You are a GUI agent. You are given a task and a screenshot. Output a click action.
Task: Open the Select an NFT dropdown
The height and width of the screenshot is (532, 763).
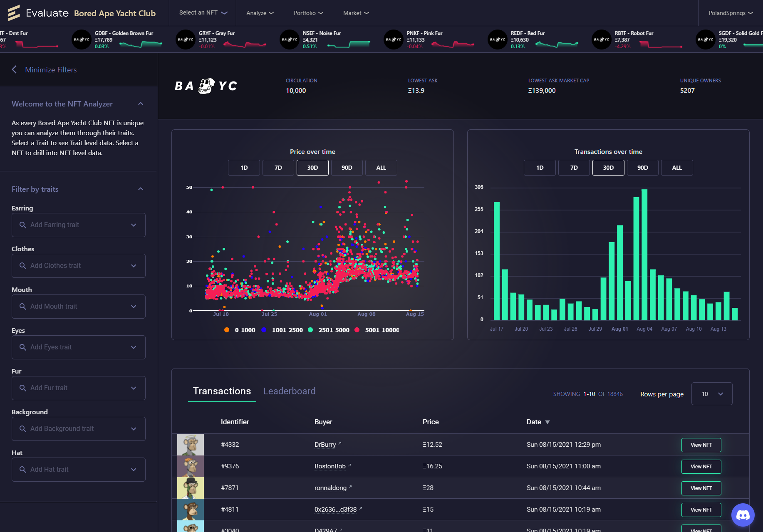[203, 13]
